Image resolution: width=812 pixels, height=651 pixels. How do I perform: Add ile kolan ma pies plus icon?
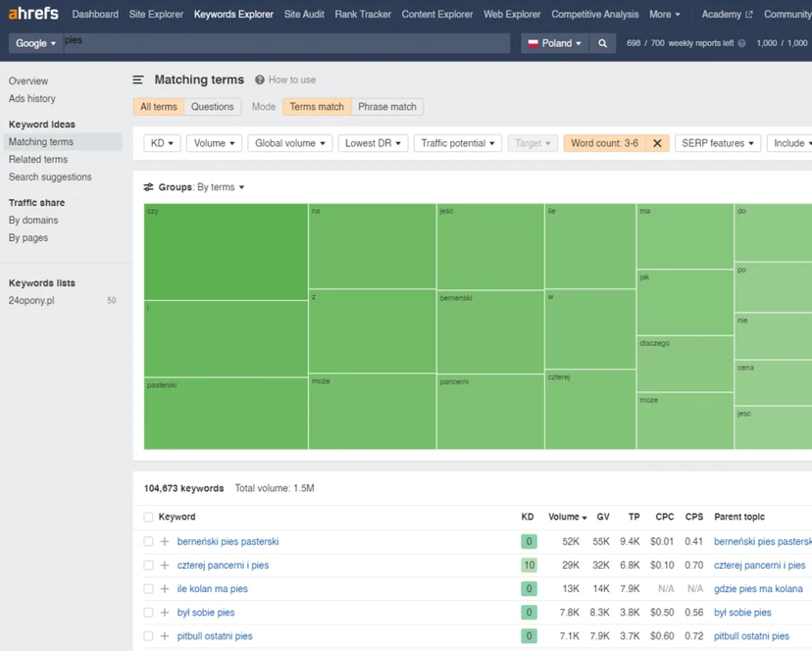(x=165, y=589)
